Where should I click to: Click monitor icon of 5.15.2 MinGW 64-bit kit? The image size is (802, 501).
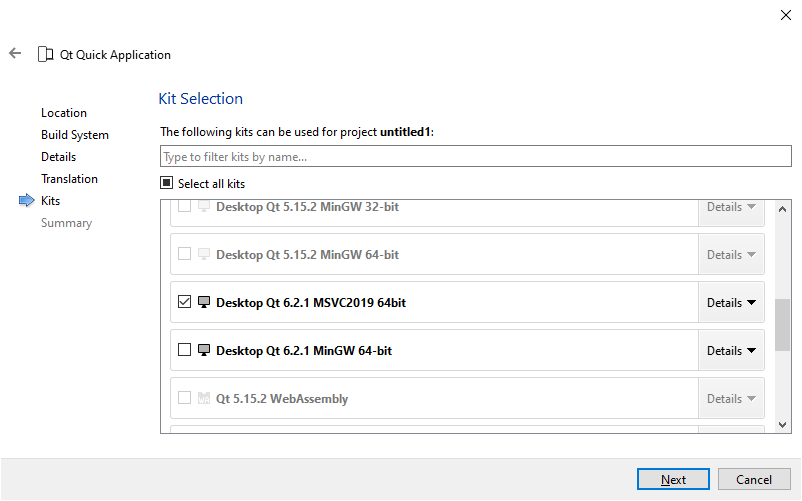[204, 254]
